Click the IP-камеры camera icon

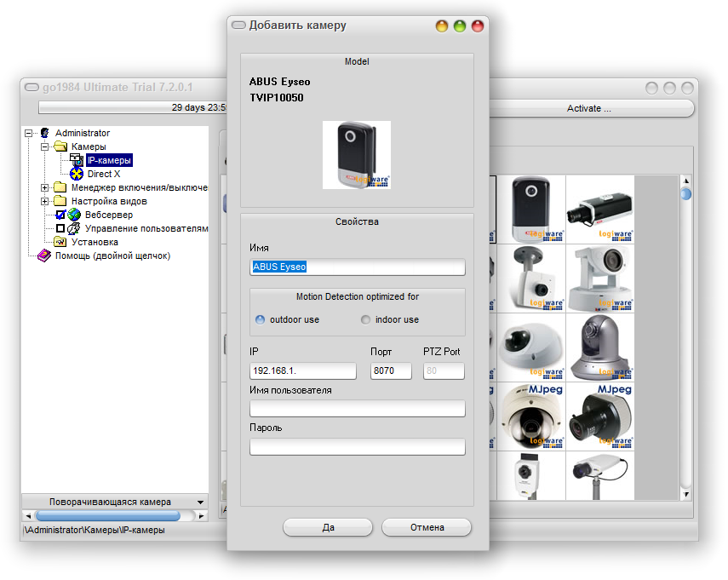pyautogui.click(x=77, y=160)
